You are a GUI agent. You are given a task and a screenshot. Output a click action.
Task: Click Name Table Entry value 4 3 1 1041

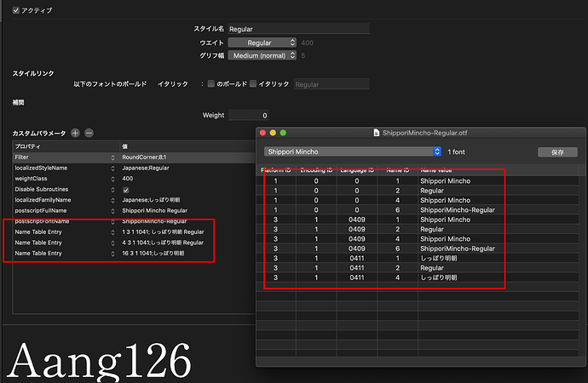pos(163,243)
